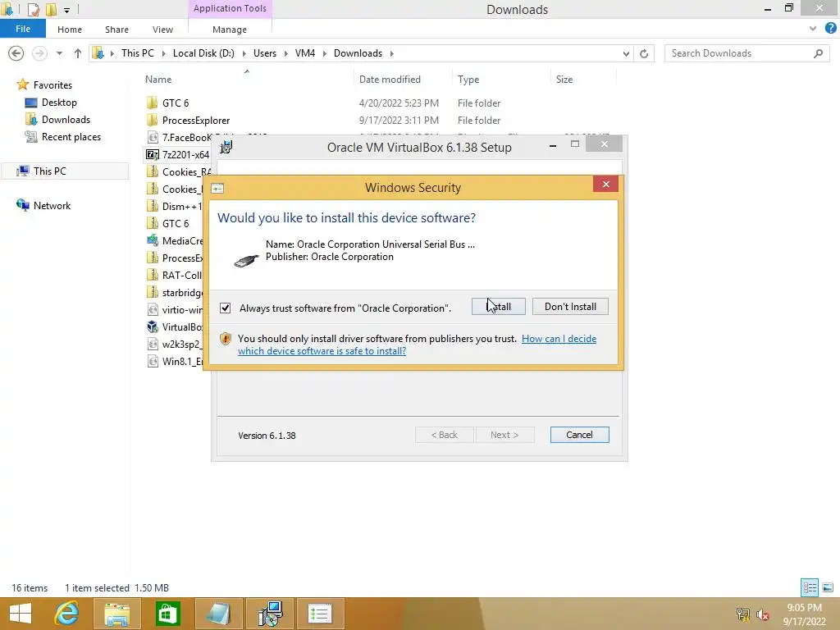Expand the arrow after Users breadcrumb
840x630 pixels.
[285, 53]
